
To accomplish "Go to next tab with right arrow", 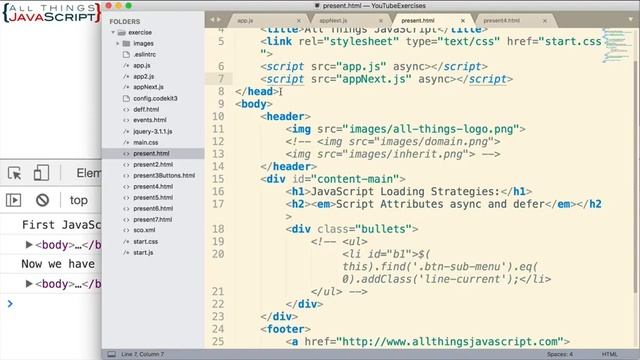I will point(219,20).
